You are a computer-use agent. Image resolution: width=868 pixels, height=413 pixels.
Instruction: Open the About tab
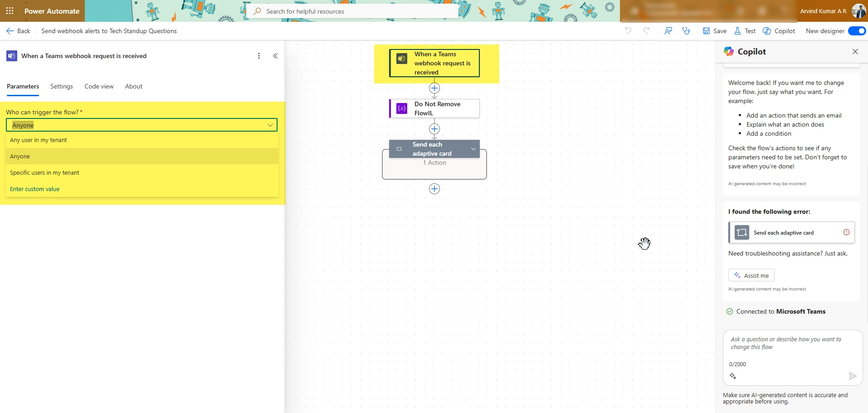[134, 87]
